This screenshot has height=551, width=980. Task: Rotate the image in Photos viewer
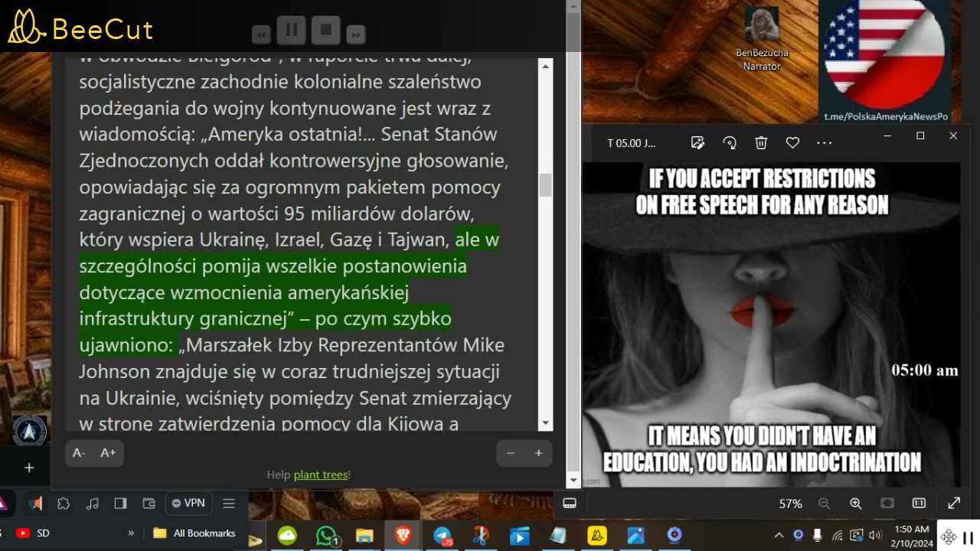click(730, 142)
